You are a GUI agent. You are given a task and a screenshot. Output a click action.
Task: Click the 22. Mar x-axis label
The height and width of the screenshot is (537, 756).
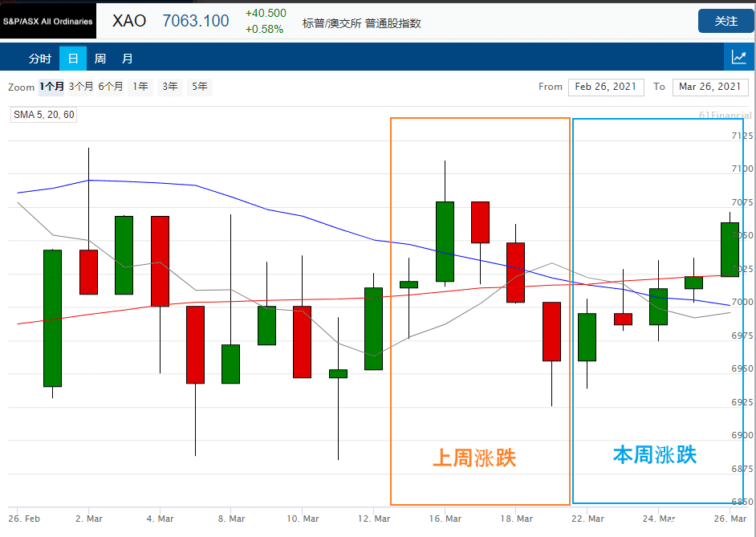coord(587,519)
